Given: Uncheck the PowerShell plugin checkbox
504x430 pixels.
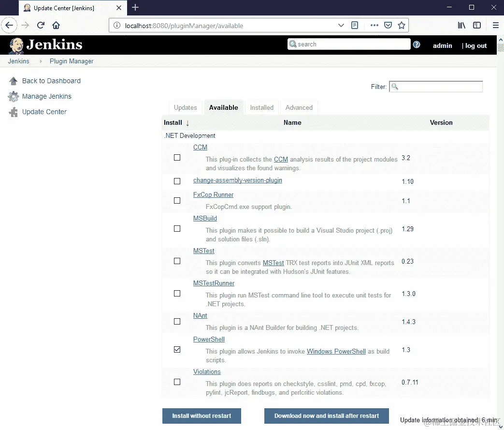Looking at the screenshot, I should click(x=177, y=350).
